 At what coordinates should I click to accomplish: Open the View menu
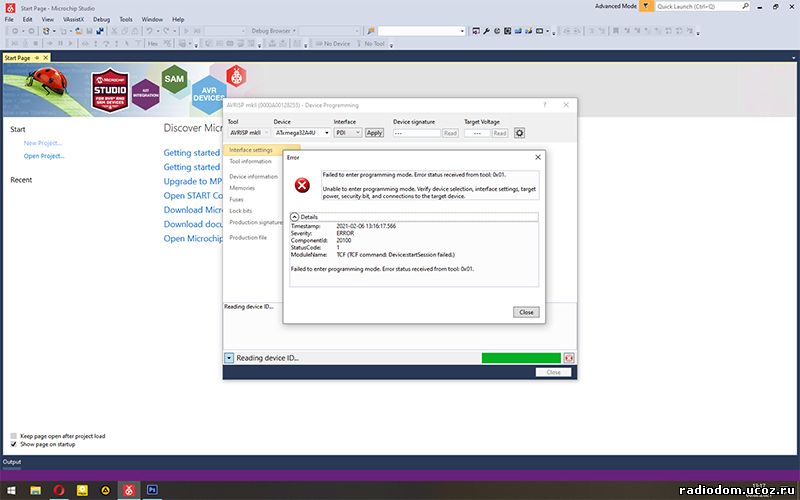(47, 19)
